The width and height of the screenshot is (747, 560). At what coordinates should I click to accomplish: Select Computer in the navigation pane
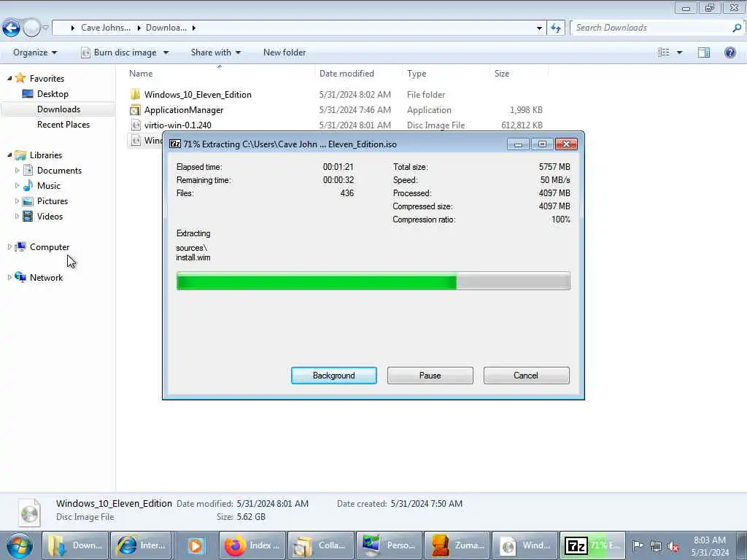pyautogui.click(x=50, y=246)
